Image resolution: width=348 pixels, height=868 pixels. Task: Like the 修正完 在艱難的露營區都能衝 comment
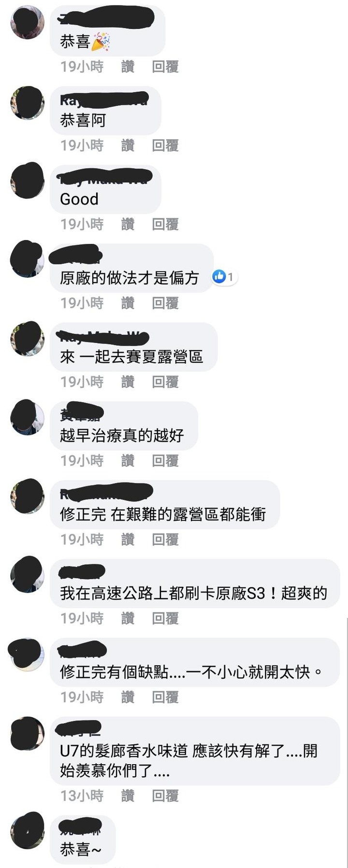[128, 540]
